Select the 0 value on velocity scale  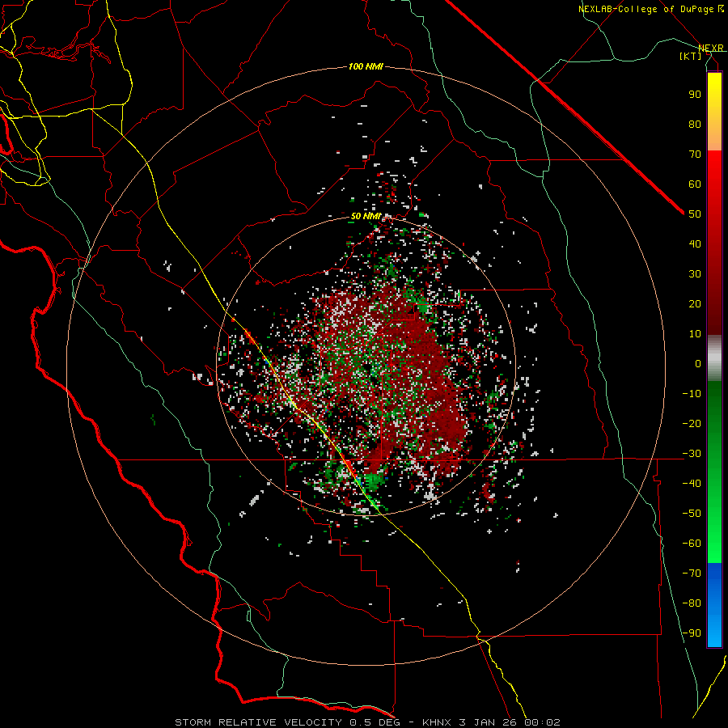[698, 363]
